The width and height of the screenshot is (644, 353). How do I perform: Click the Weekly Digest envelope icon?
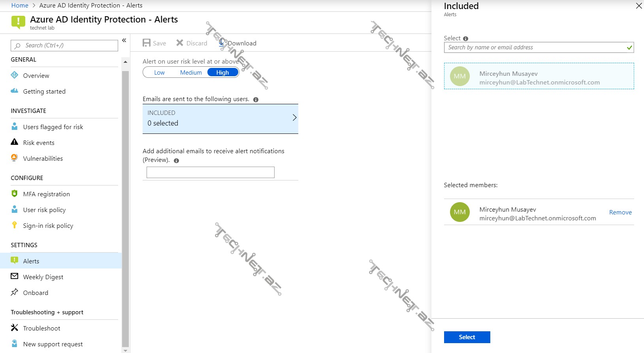click(x=15, y=276)
